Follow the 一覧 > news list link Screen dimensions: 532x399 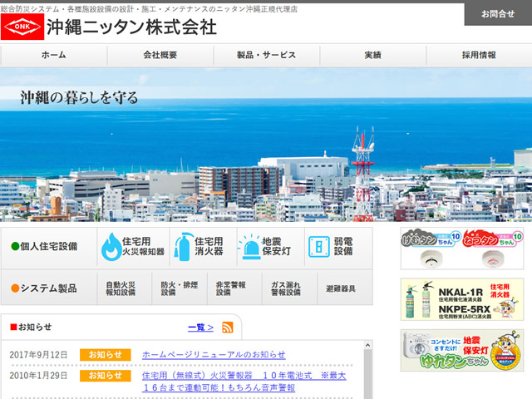point(200,328)
